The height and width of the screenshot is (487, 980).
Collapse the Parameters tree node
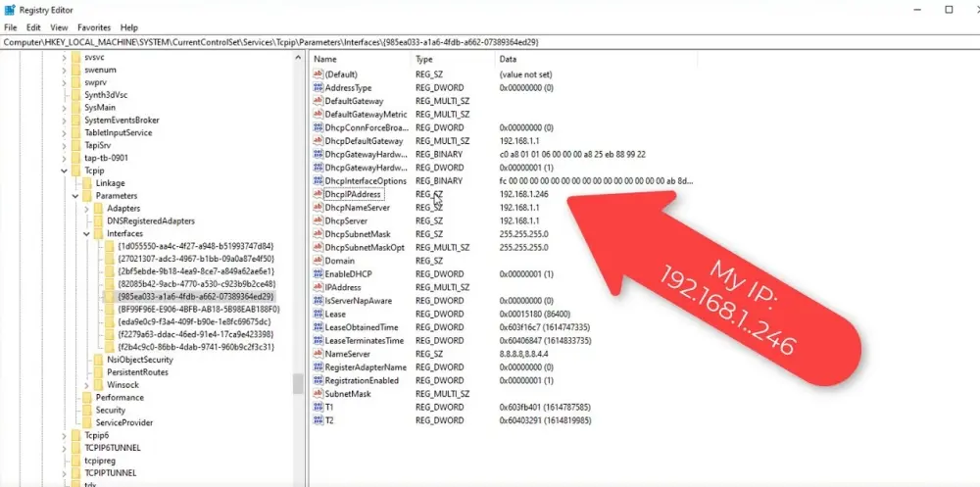coord(75,196)
